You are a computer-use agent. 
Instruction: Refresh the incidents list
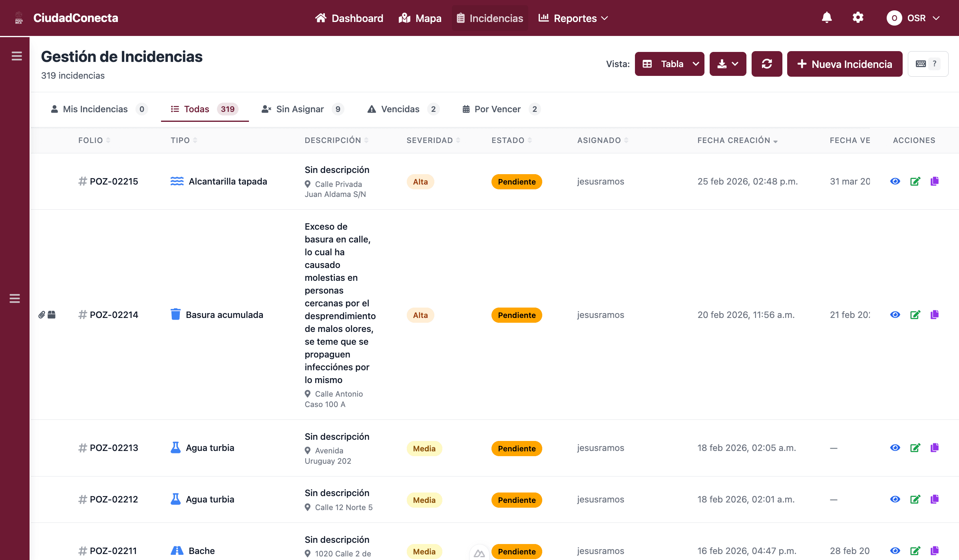[767, 64]
